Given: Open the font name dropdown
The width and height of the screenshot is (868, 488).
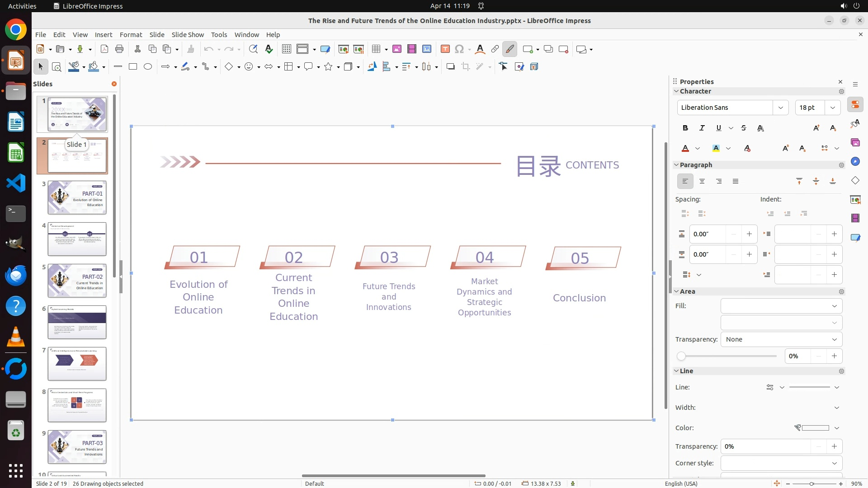Looking at the screenshot, I should [x=781, y=108].
